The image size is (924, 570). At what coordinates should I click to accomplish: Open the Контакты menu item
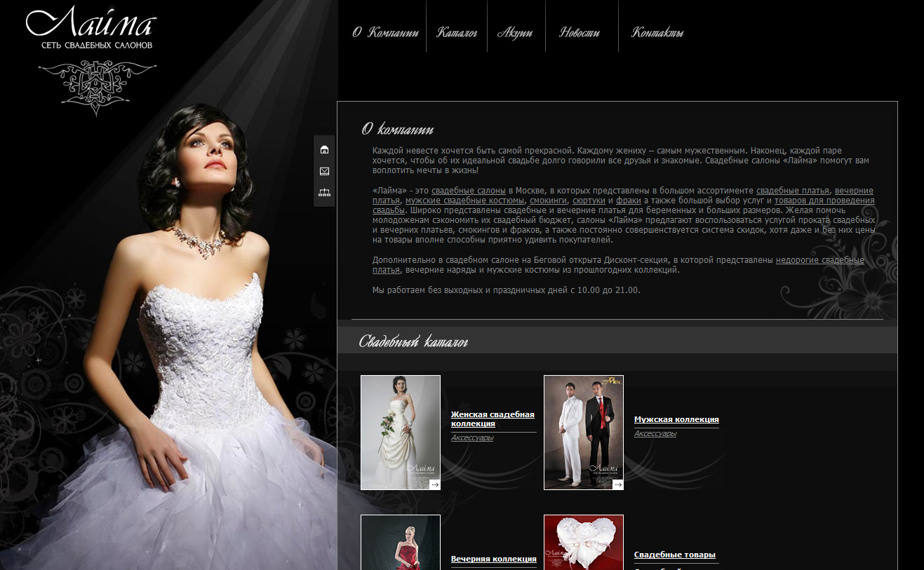click(657, 32)
